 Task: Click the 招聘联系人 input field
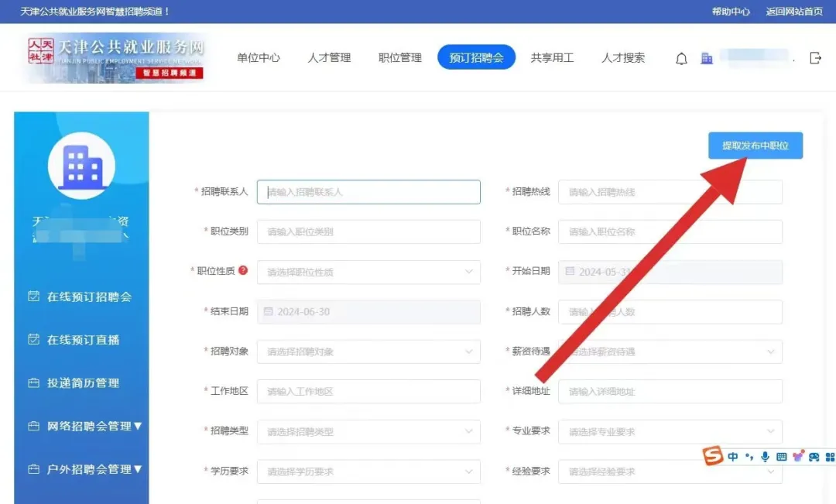368,191
